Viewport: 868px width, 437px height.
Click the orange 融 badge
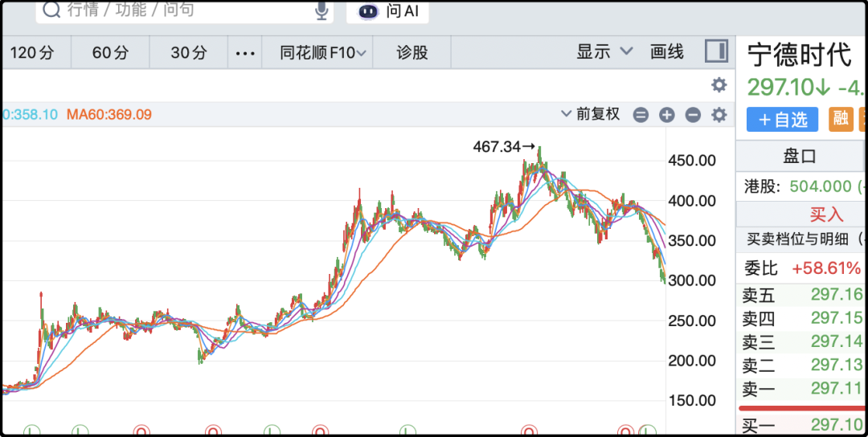click(x=841, y=120)
